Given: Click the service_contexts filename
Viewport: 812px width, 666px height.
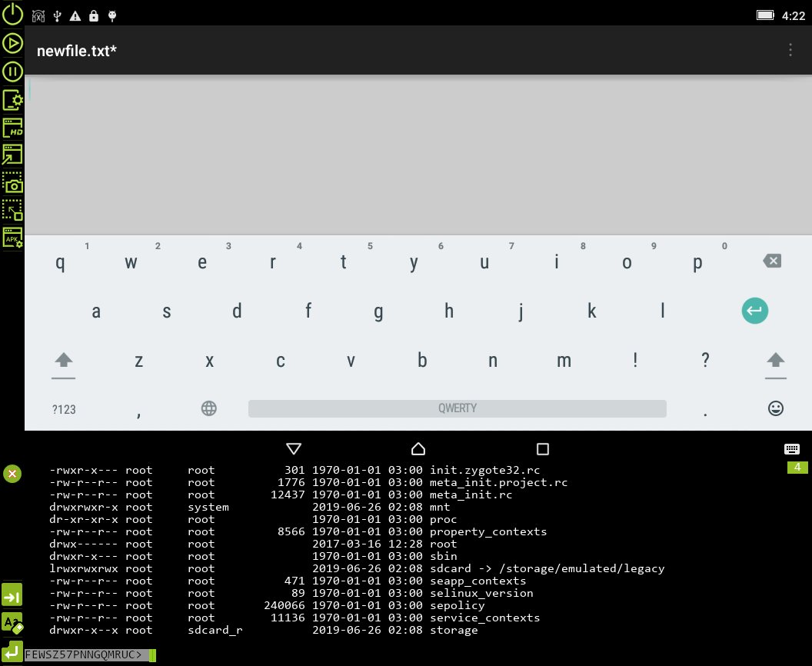Looking at the screenshot, I should (484, 618).
